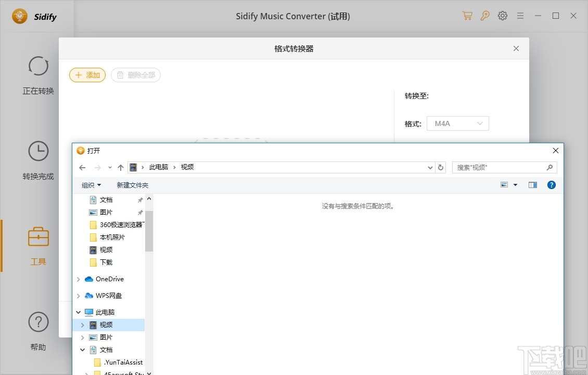588x375 pixels.
Task: Click the refresh icon beside the address bar
Action: pyautogui.click(x=441, y=167)
